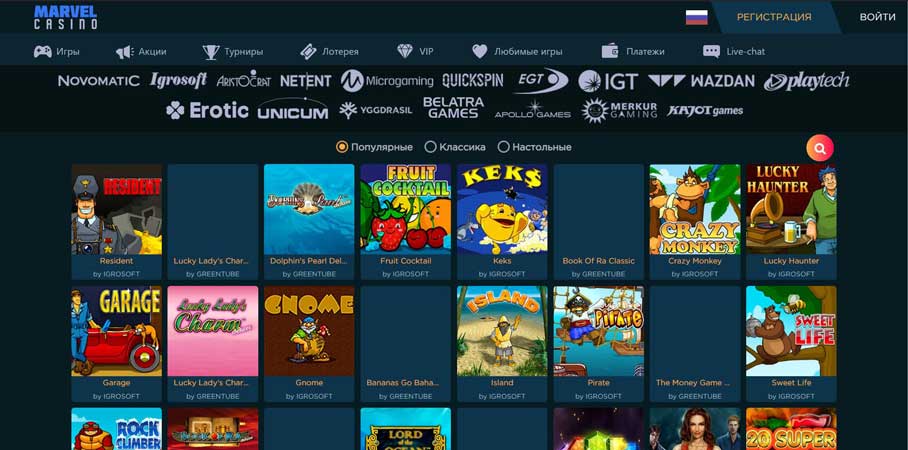This screenshot has width=908, height=450.
Task: Pick the Merkur Gaming provider logo
Action: [619, 110]
